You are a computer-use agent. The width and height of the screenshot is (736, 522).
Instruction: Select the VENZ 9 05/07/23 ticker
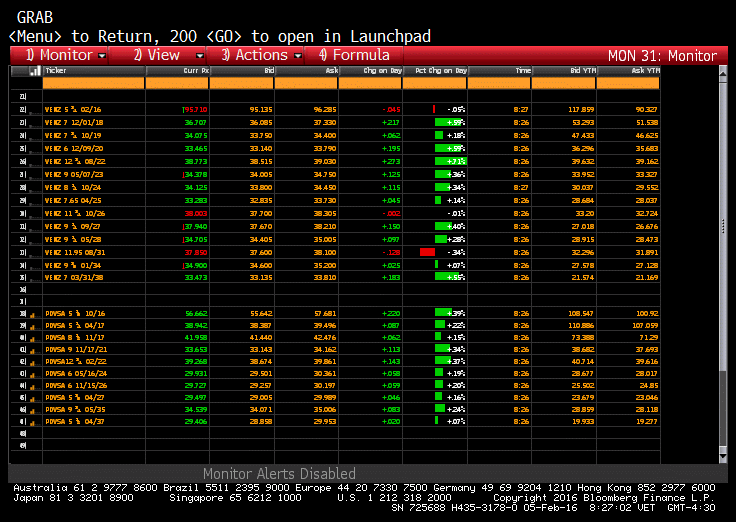pyautogui.click(x=74, y=175)
